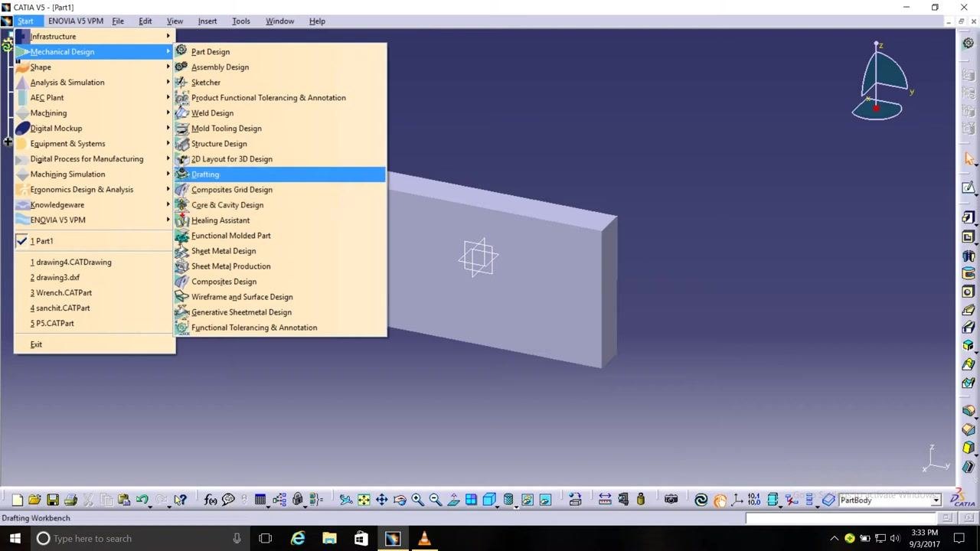Click the Print icon in toolbar
The width and height of the screenshot is (980, 551).
tap(70, 500)
